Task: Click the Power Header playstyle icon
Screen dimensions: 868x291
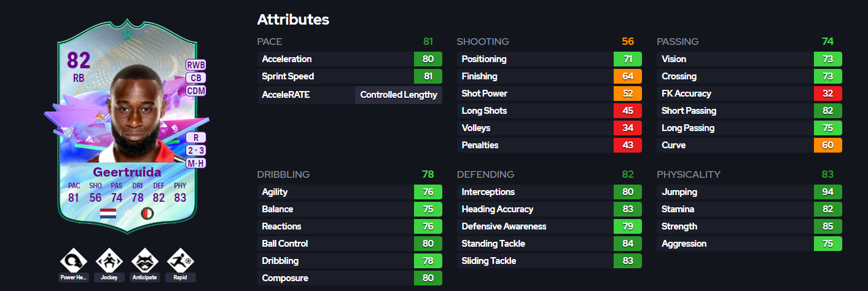Action: (74, 261)
